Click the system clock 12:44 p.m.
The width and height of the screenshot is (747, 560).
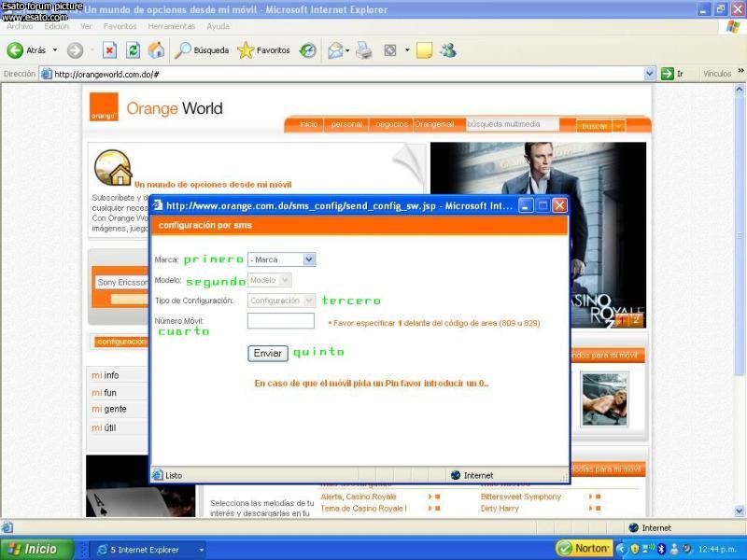[717, 549]
